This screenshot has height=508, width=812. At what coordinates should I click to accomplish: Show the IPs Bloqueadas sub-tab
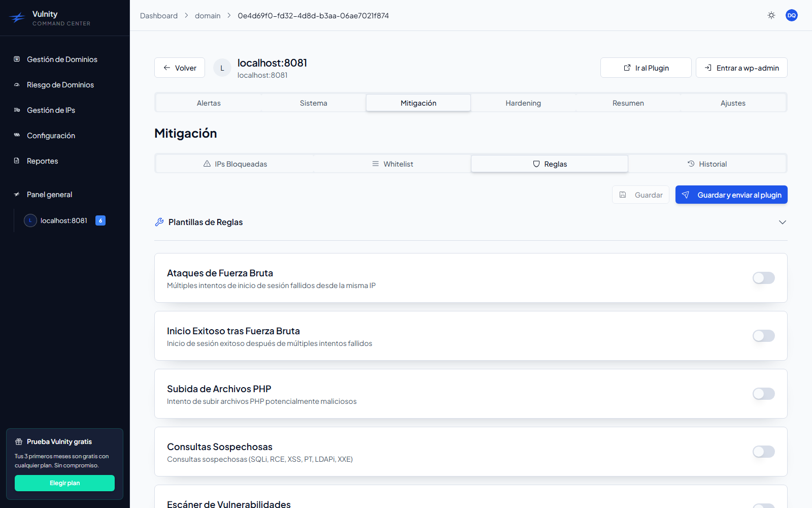point(235,164)
